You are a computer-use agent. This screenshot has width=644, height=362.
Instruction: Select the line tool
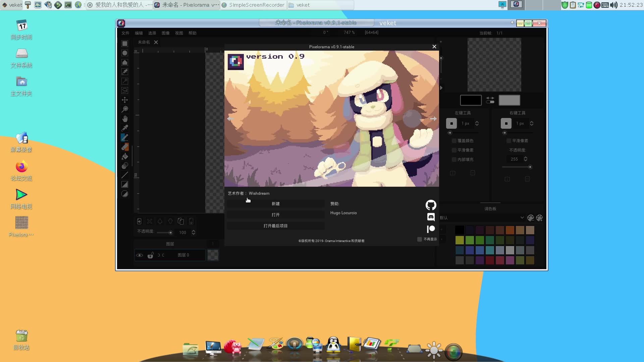(x=124, y=175)
